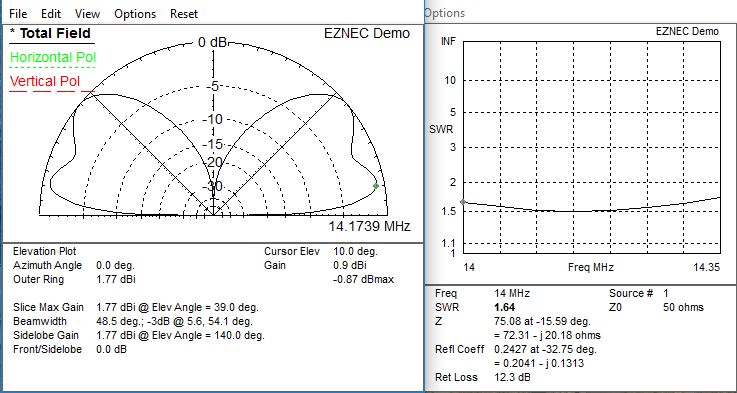The width and height of the screenshot is (737, 393).
Task: Toggle the Horizontal Pol trace
Action: 53,57
